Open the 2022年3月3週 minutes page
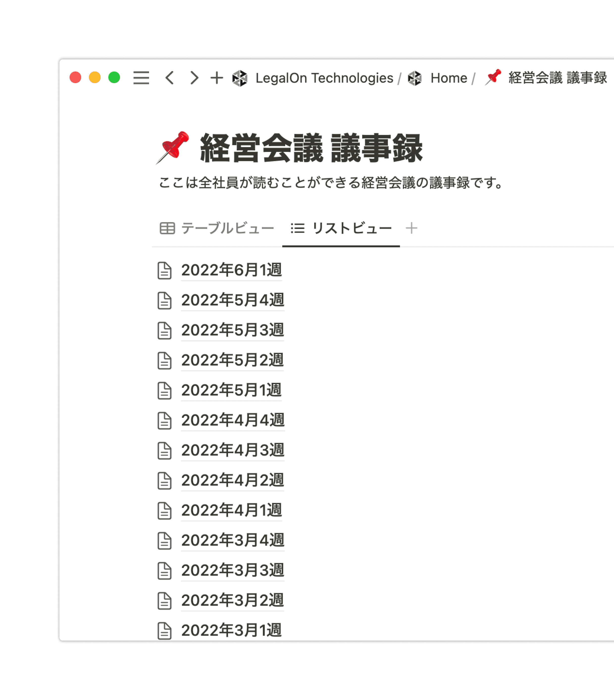Screen dimensions: 614x700 233,570
